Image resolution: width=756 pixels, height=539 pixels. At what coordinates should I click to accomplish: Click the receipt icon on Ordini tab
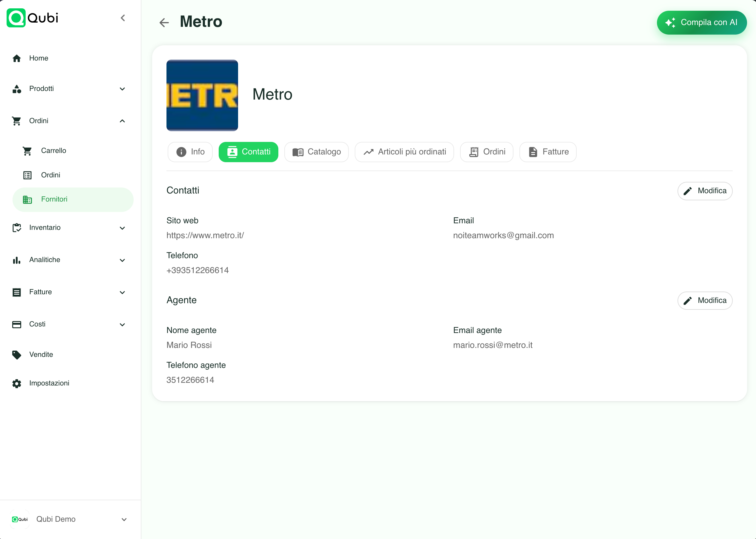[x=474, y=152]
